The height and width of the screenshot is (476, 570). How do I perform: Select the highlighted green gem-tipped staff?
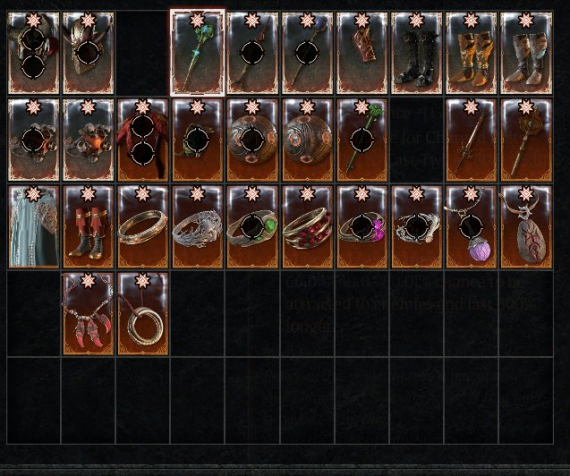pos(197,53)
